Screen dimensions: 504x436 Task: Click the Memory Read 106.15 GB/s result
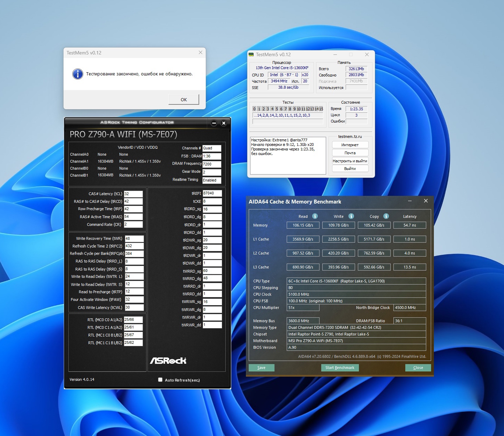[x=303, y=225]
